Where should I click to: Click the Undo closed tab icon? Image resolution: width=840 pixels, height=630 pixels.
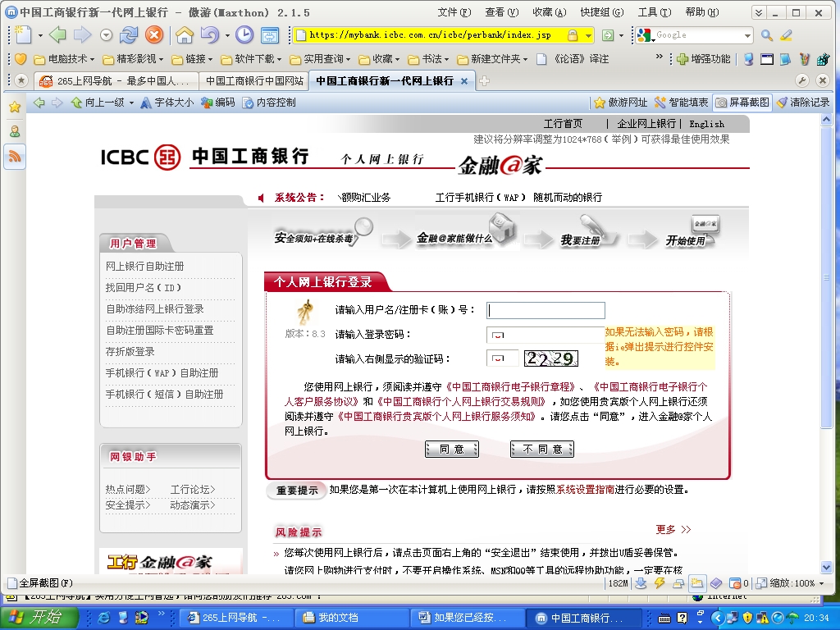(x=209, y=34)
